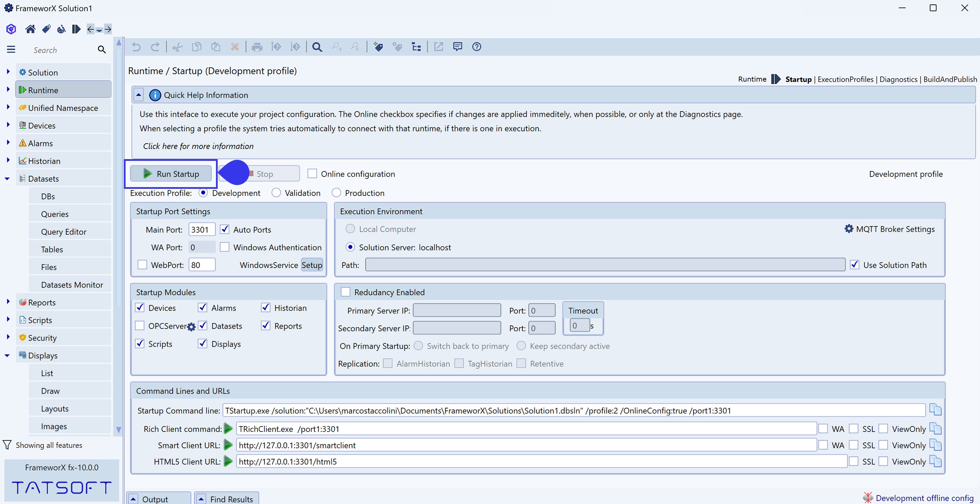This screenshot has height=504, width=980.
Task: Open the Layouts item under Displays
Action: [x=70, y=408]
